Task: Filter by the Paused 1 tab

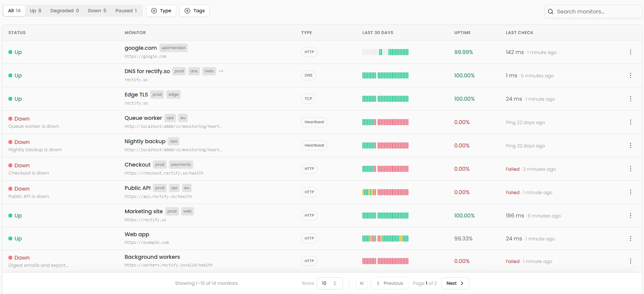Action: 126,11
